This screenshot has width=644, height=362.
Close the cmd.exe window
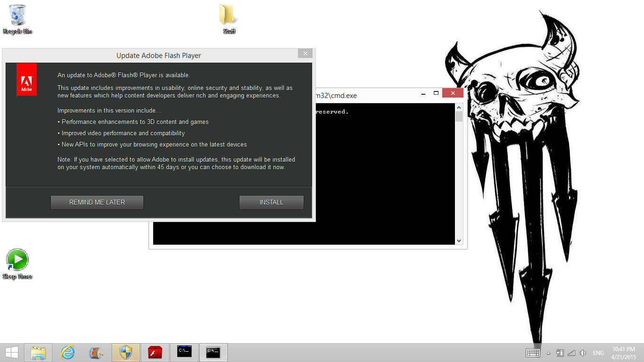pos(453,93)
